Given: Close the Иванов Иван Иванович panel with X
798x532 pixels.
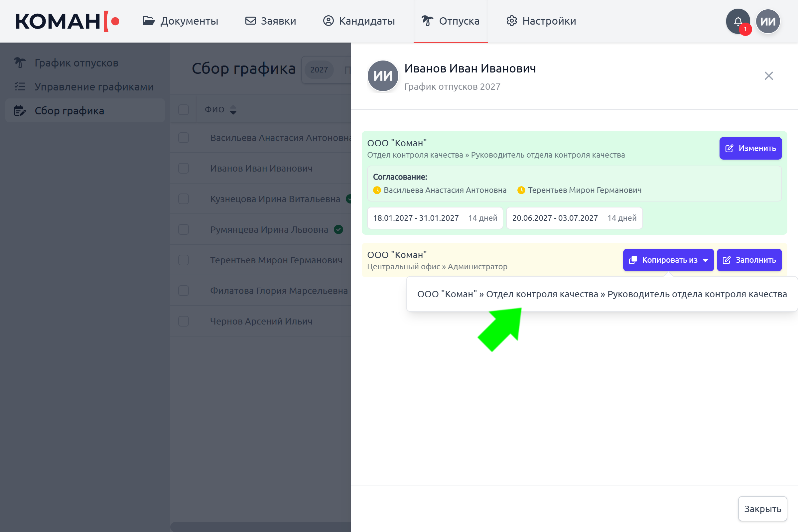Looking at the screenshot, I should [768, 76].
